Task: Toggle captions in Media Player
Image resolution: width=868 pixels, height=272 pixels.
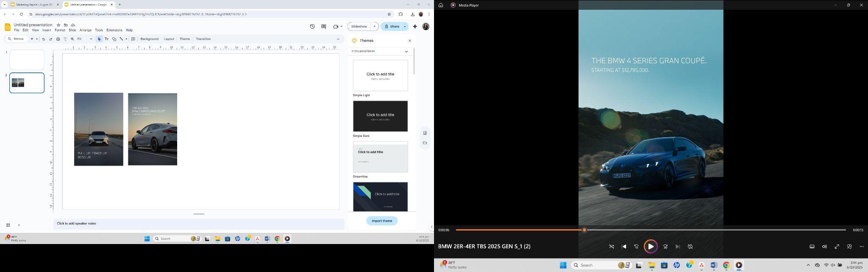Action: tap(812, 247)
